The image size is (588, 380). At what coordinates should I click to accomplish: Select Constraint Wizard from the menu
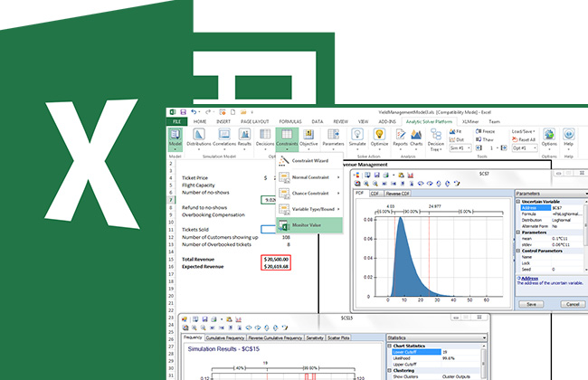coord(309,160)
